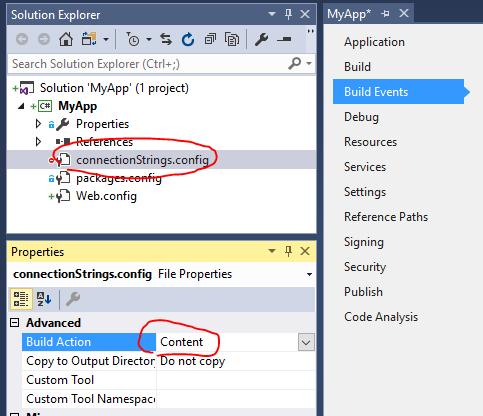This screenshot has height=416, width=483.
Task: Expand the References node
Action: coord(38,142)
